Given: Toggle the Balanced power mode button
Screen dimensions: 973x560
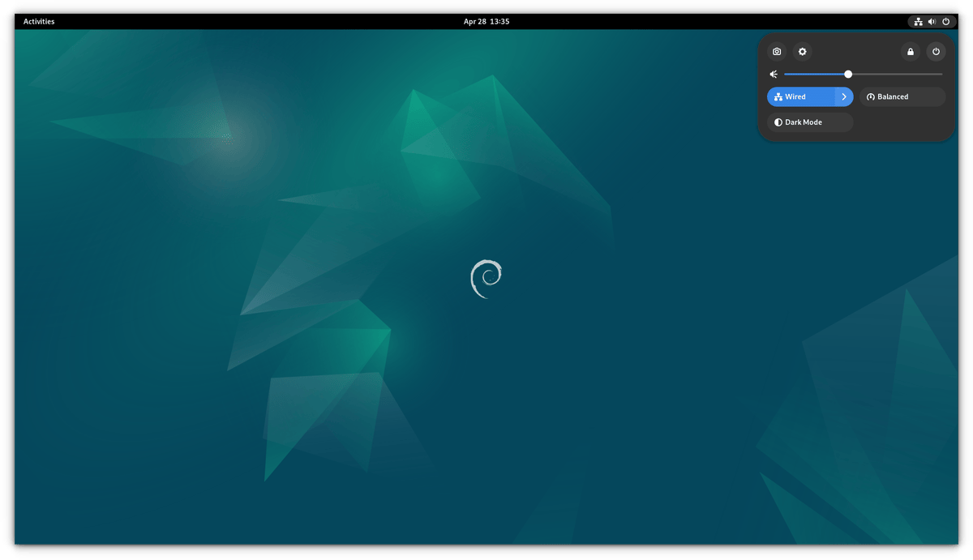Looking at the screenshot, I should tap(902, 97).
